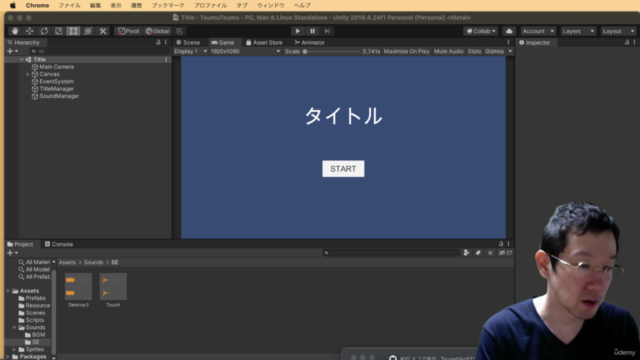Open the Chrome menu

pyautogui.click(x=37, y=5)
